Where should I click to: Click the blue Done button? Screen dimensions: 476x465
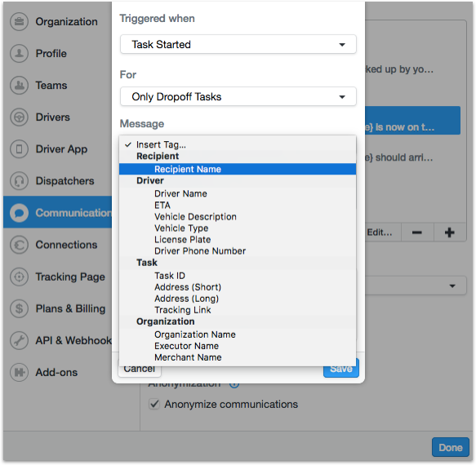click(x=451, y=447)
